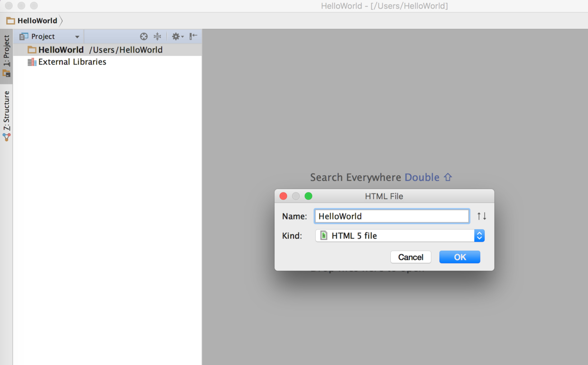Click the window title HelloWorld - [/Users/HelloWorld]
Viewport: 588px width, 365px height.
click(x=385, y=6)
